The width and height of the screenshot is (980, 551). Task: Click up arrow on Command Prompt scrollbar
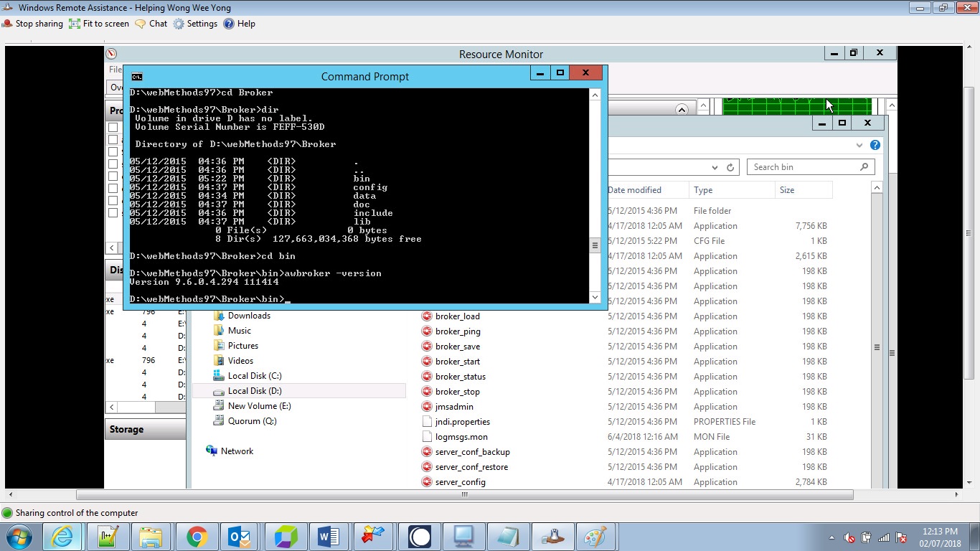pyautogui.click(x=595, y=95)
